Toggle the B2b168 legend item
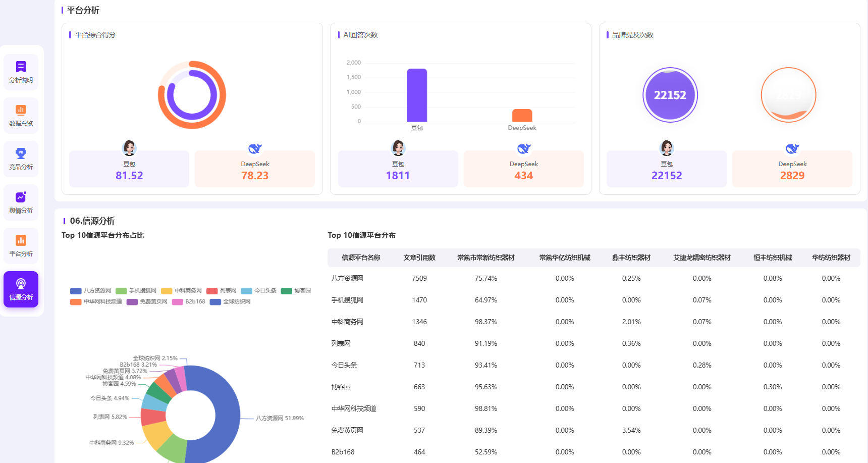 tap(189, 302)
